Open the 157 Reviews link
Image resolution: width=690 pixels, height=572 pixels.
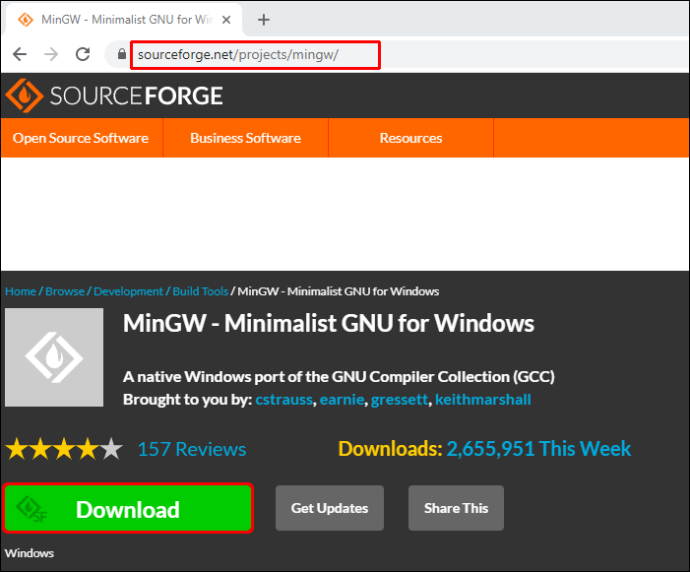tap(192, 449)
